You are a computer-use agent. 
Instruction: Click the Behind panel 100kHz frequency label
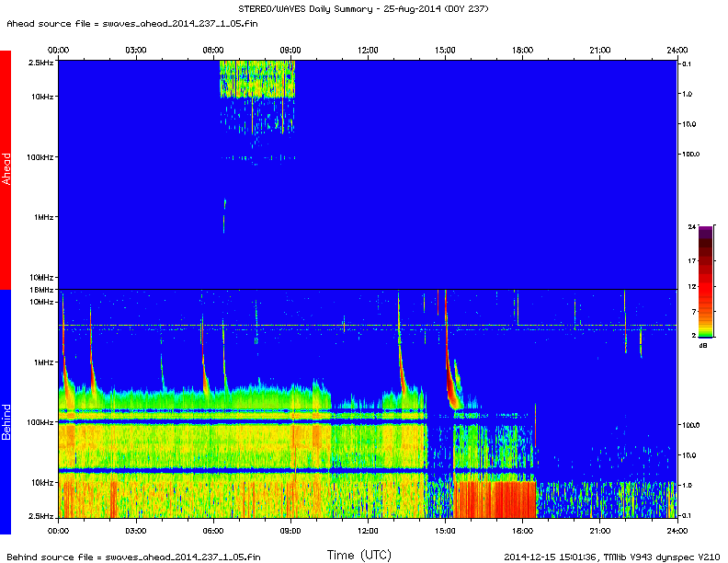[x=40, y=422]
